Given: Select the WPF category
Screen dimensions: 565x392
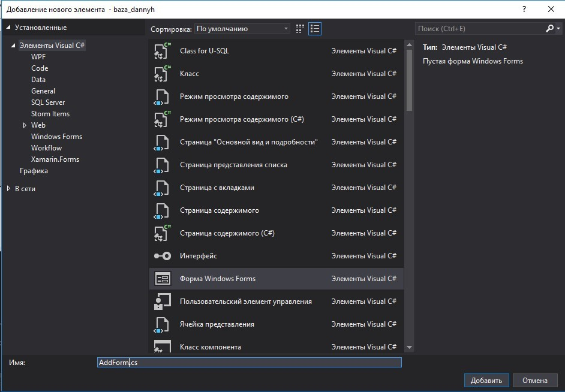Looking at the screenshot, I should point(38,57).
